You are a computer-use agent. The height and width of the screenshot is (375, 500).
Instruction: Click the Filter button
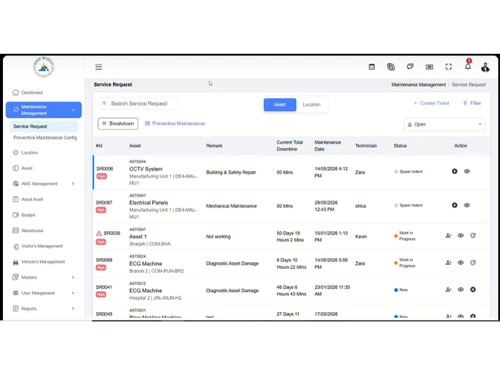[472, 103]
